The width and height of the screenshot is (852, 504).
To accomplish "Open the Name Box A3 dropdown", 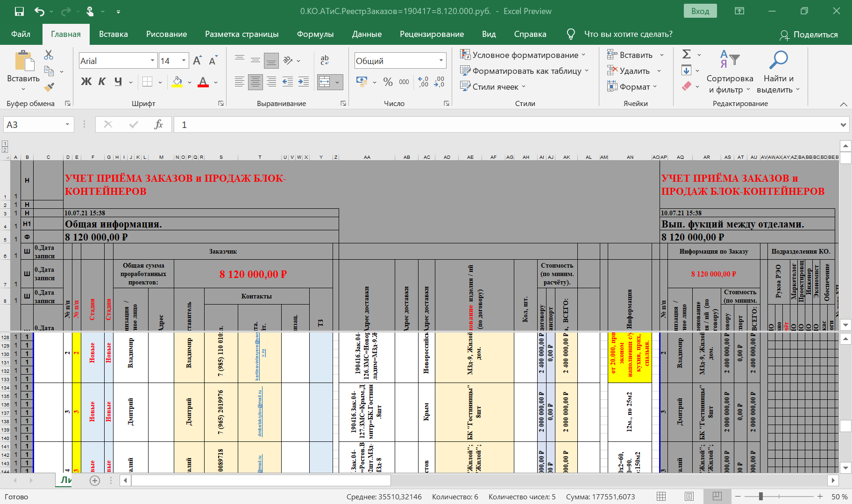I will [x=67, y=125].
